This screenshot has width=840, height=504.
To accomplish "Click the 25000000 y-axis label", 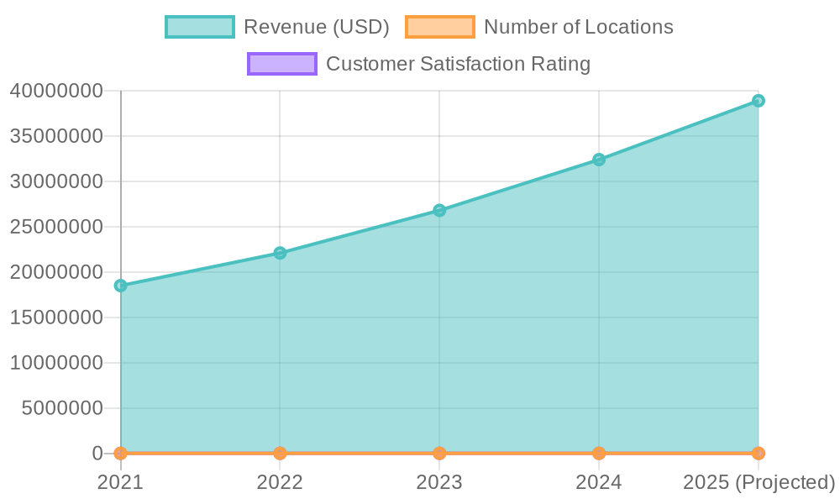I will click(x=56, y=227).
